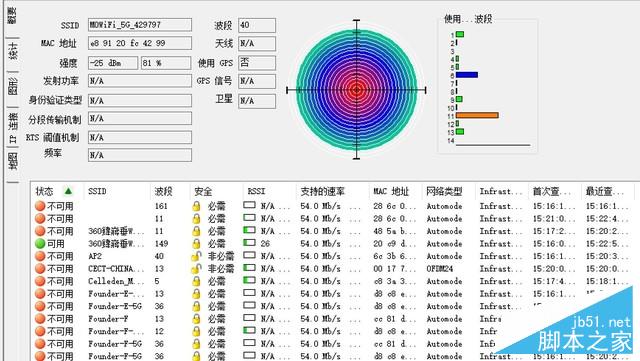Screen dimensions: 640x361
Task: Click the 可用 status text
Action: click(56, 244)
